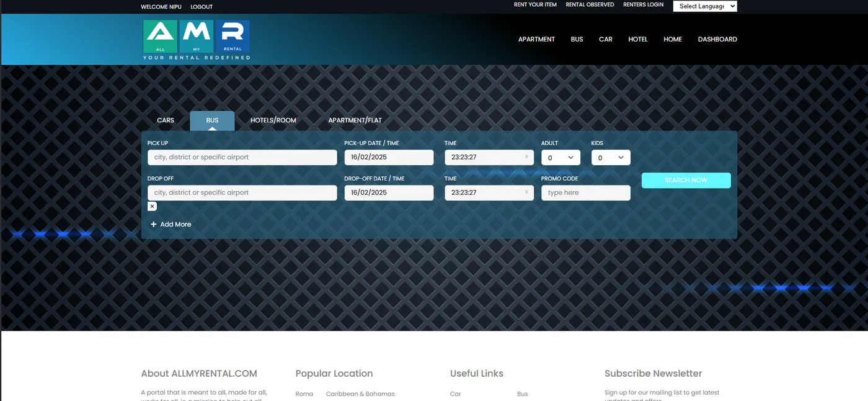Switch to the Cars tab
868x401 pixels.
166,120
